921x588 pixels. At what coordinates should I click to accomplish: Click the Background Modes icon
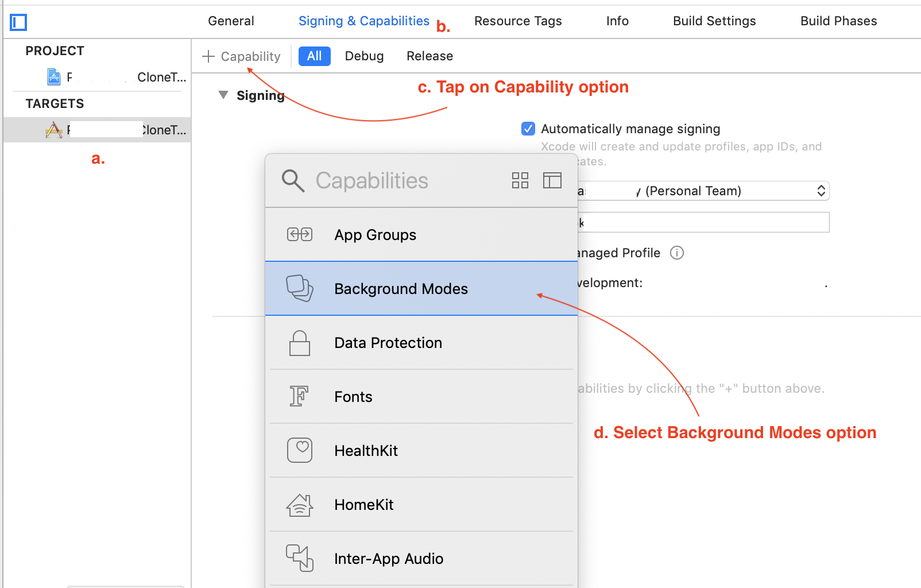pyautogui.click(x=300, y=288)
